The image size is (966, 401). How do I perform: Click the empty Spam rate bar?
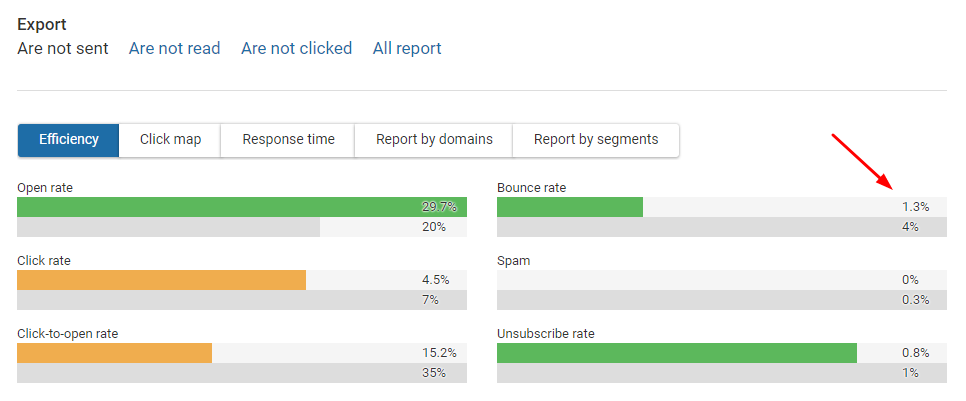tap(720, 280)
